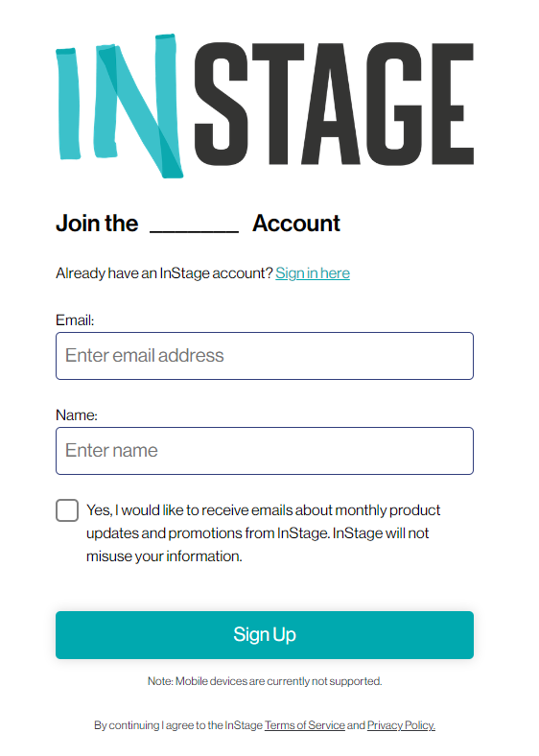Enable the product updates emails checkbox

(x=67, y=510)
